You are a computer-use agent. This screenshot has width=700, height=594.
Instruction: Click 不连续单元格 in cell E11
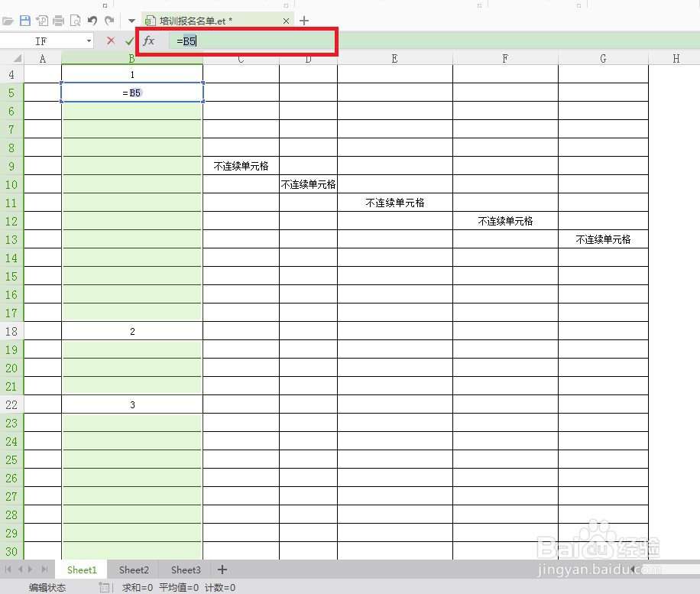coord(395,203)
